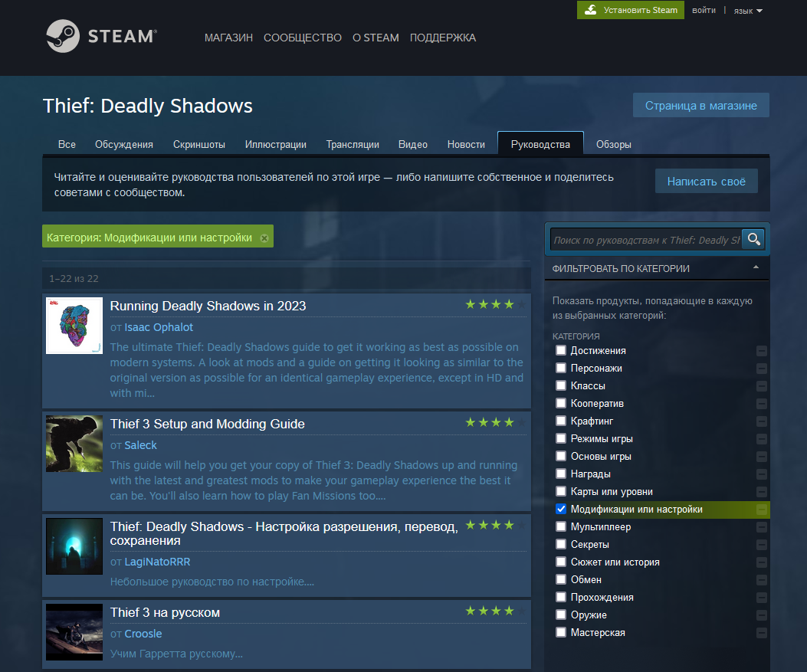Click star rating of Running Deadly Shadows guide
The height and width of the screenshot is (672, 807).
(496, 304)
